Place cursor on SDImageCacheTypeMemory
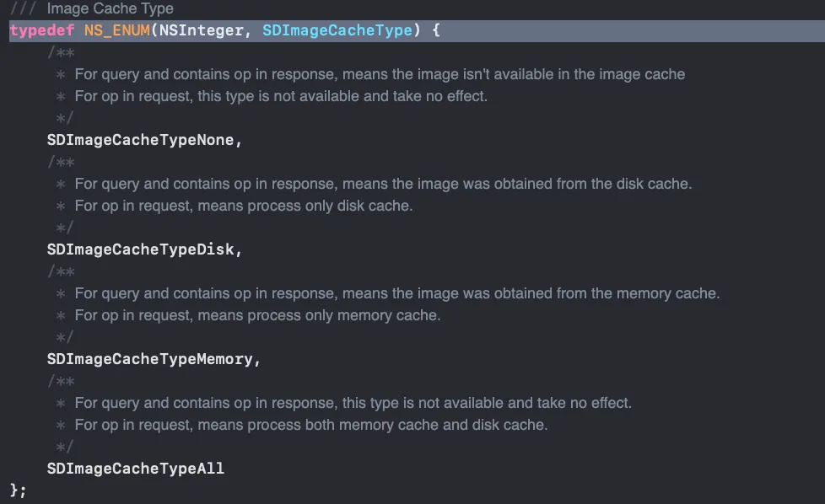Image resolution: width=825 pixels, height=504 pixels. [x=149, y=359]
